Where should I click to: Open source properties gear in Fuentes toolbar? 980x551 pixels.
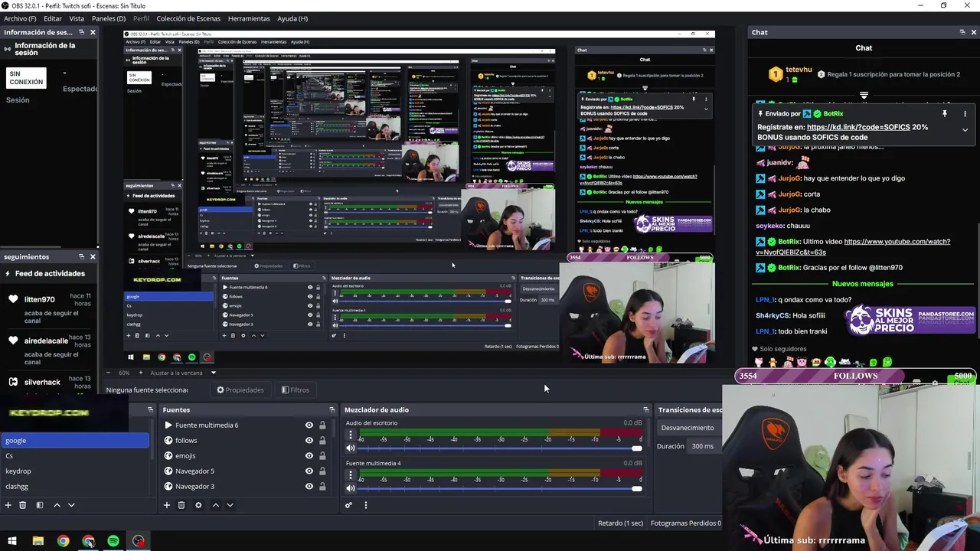click(198, 505)
